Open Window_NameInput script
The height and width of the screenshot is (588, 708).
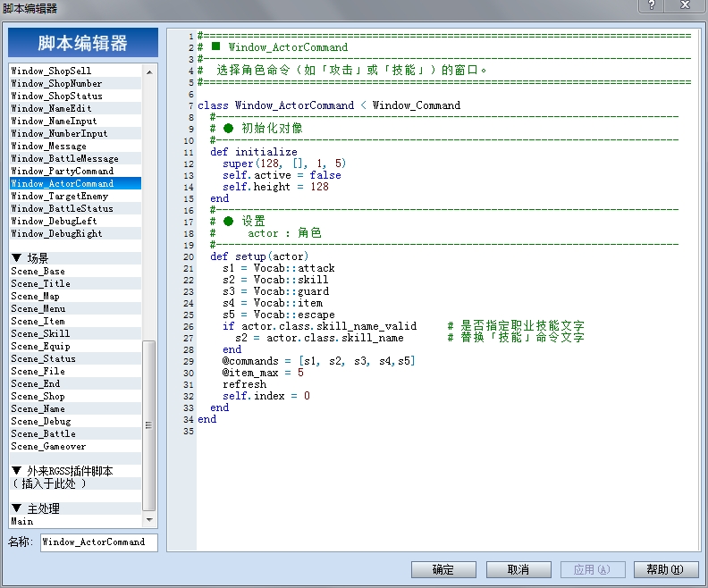coord(75,121)
